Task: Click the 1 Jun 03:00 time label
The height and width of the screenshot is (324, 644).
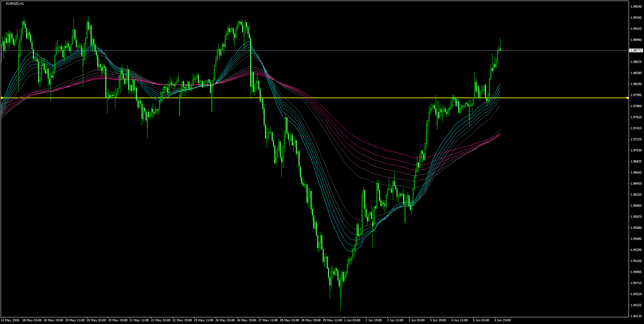Action: pyautogui.click(x=352, y=320)
